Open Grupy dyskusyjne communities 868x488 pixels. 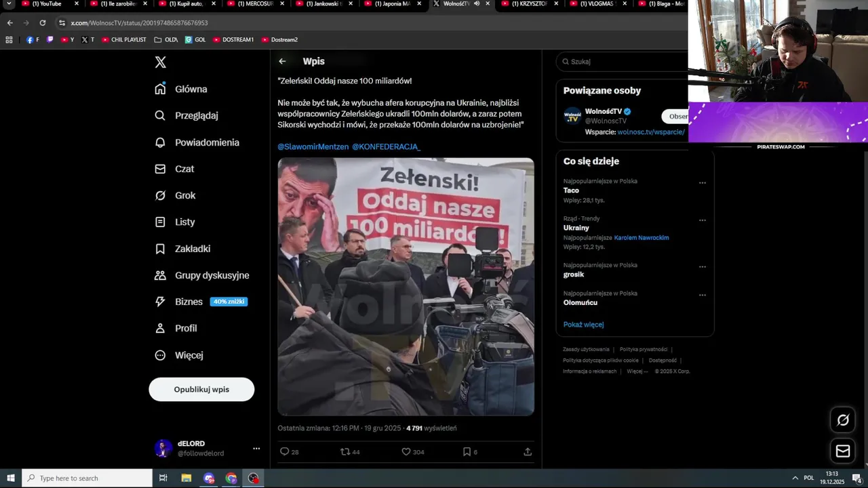[201, 275]
